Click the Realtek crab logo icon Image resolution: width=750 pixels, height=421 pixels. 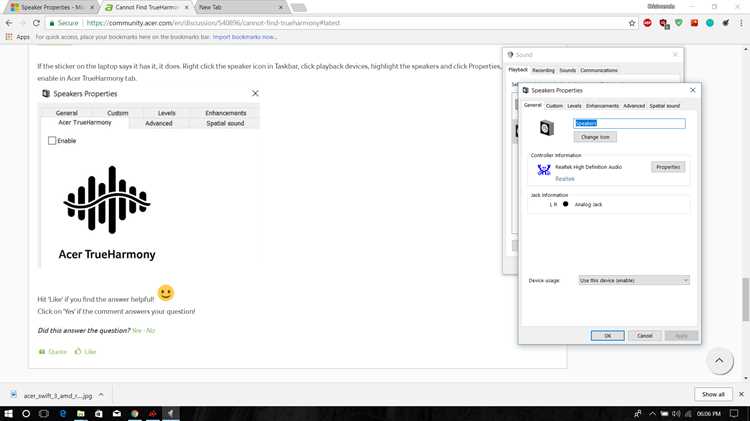tap(544, 169)
